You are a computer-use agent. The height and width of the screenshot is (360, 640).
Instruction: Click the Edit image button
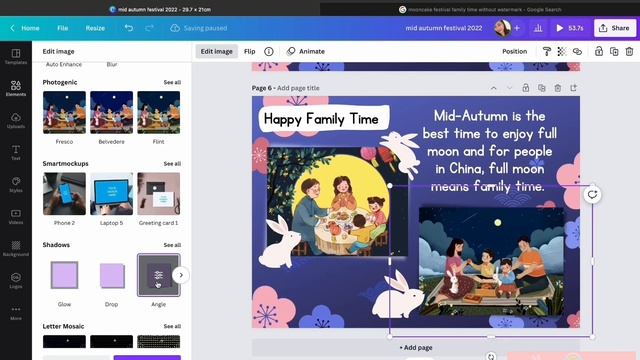pos(216,51)
